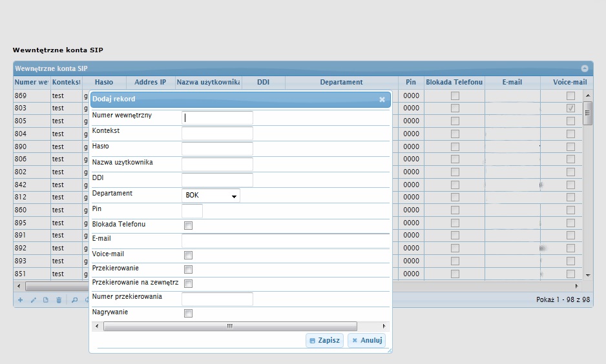This screenshot has width=606, height=364.
Task: Toggle Voice-mail checkbox in row 851
Action: pyautogui.click(x=570, y=274)
